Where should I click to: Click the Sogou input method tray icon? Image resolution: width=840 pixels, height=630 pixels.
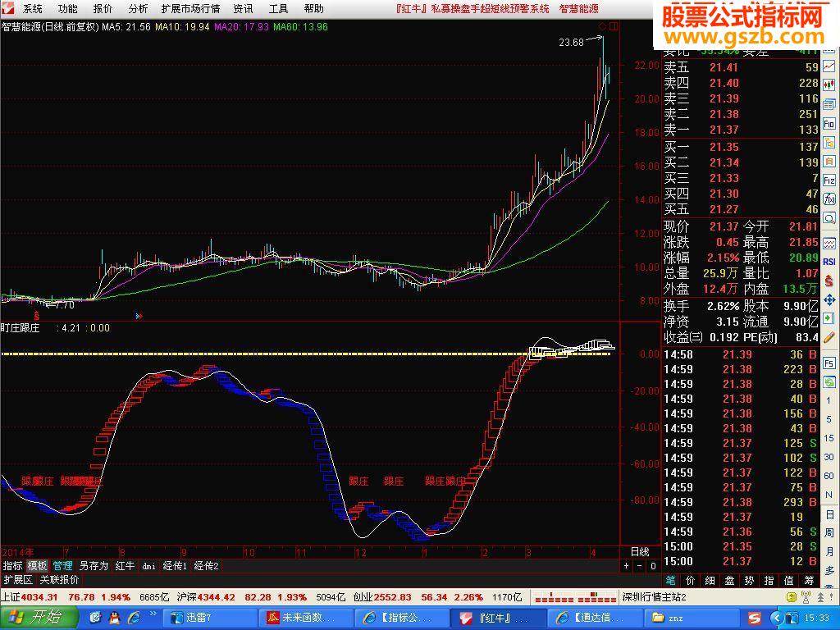pos(755,619)
